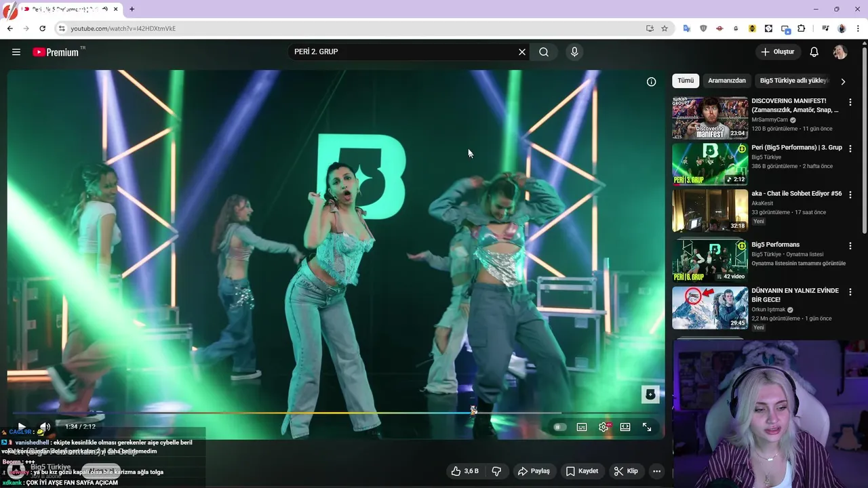Screen dimensions: 868x488
Task: Start voice search with microphone
Action: 574,52
